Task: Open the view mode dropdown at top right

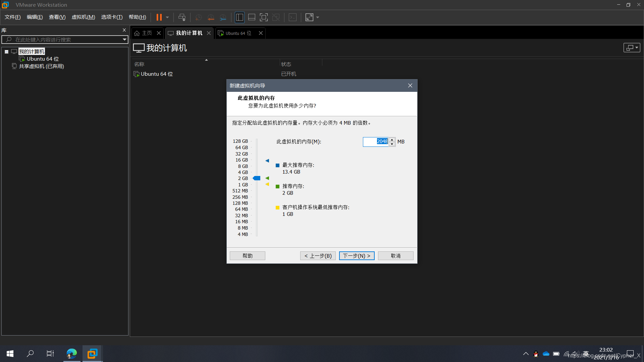Action: coord(632,48)
